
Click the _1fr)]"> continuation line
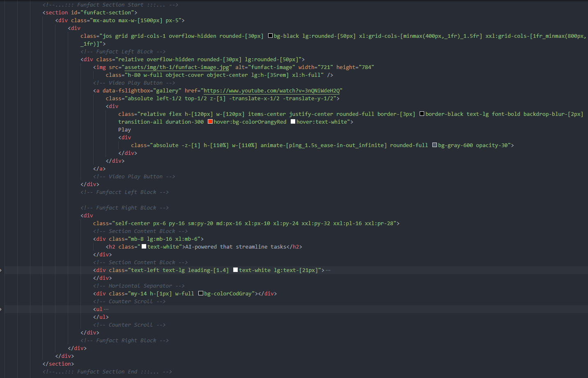pos(93,44)
